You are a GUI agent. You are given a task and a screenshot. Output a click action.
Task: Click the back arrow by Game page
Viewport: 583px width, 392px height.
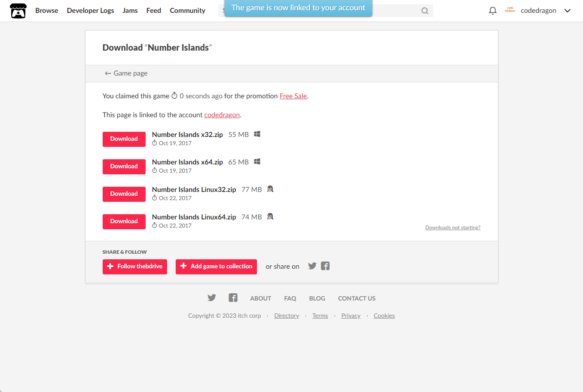[108, 73]
